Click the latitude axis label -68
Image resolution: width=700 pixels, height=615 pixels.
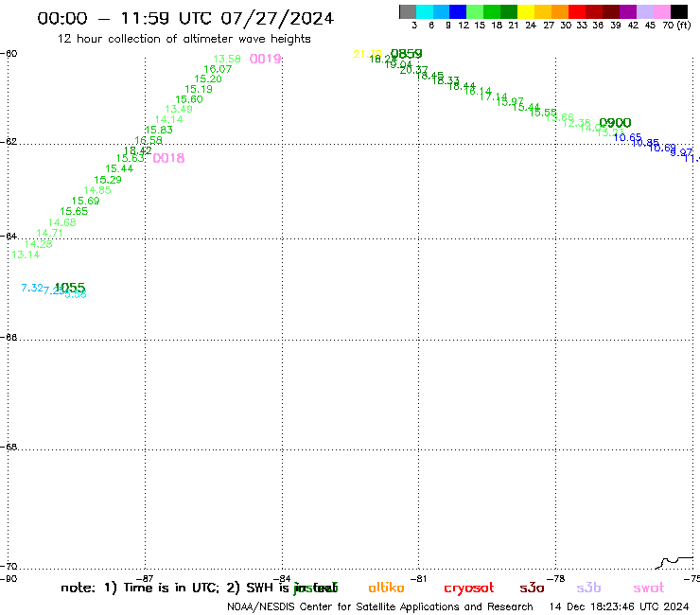[9, 448]
